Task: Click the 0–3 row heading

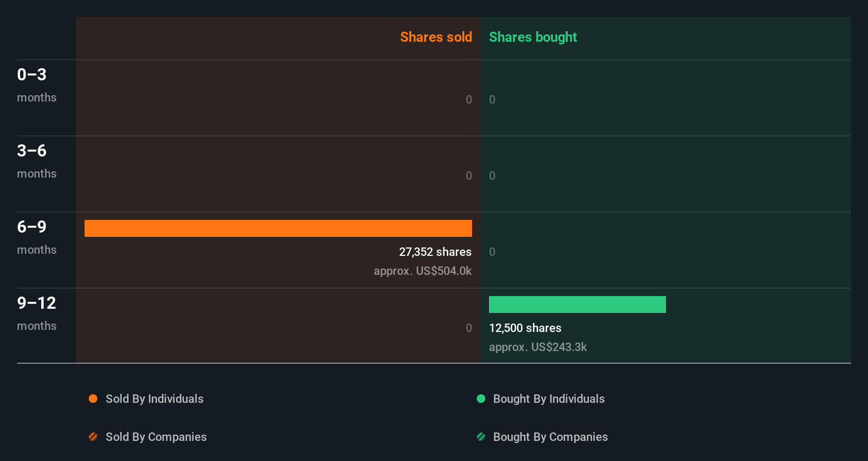Action: [x=32, y=75]
